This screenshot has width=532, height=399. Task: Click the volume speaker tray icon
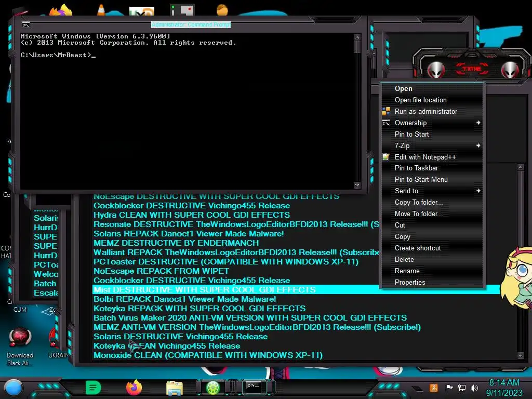click(x=474, y=388)
